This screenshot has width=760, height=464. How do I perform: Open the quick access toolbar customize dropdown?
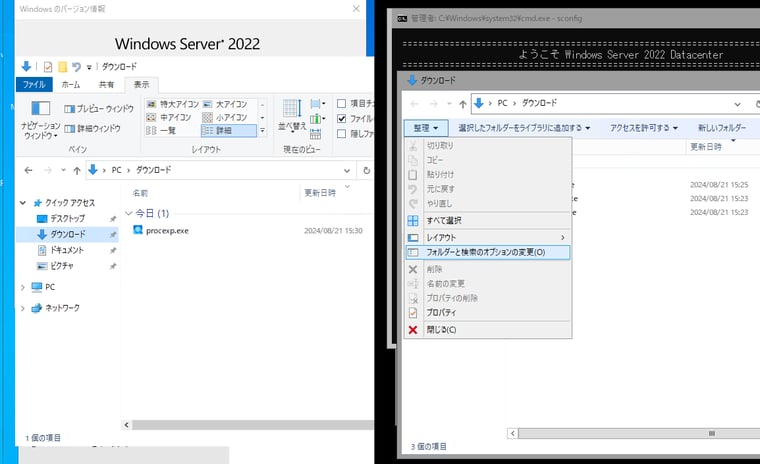(x=89, y=67)
